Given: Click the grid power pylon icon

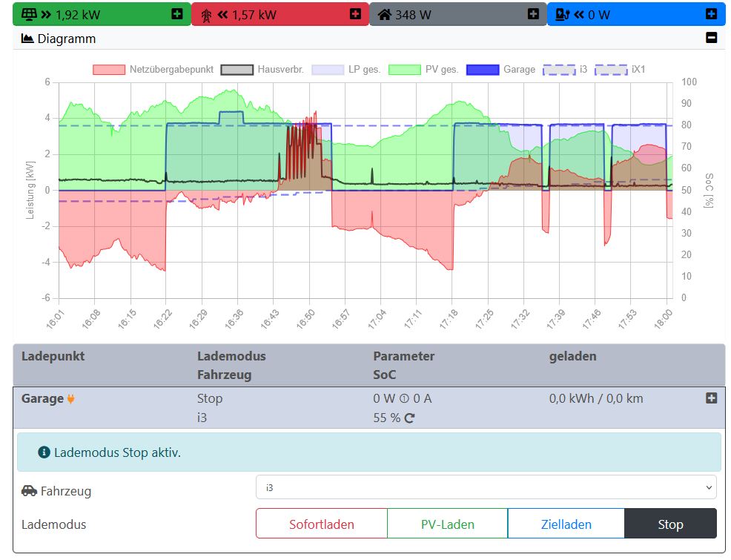Looking at the screenshot, I should pos(205,14).
